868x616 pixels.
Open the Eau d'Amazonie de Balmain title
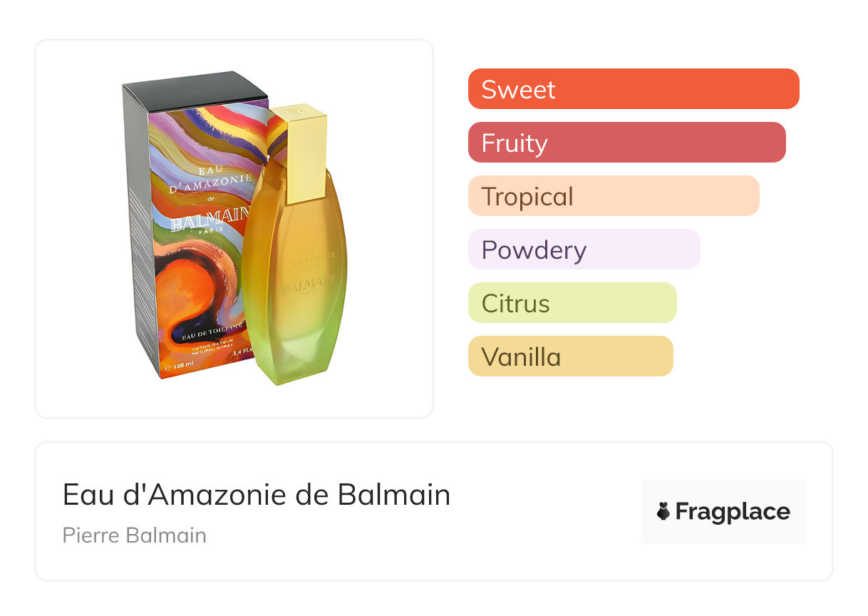(257, 495)
